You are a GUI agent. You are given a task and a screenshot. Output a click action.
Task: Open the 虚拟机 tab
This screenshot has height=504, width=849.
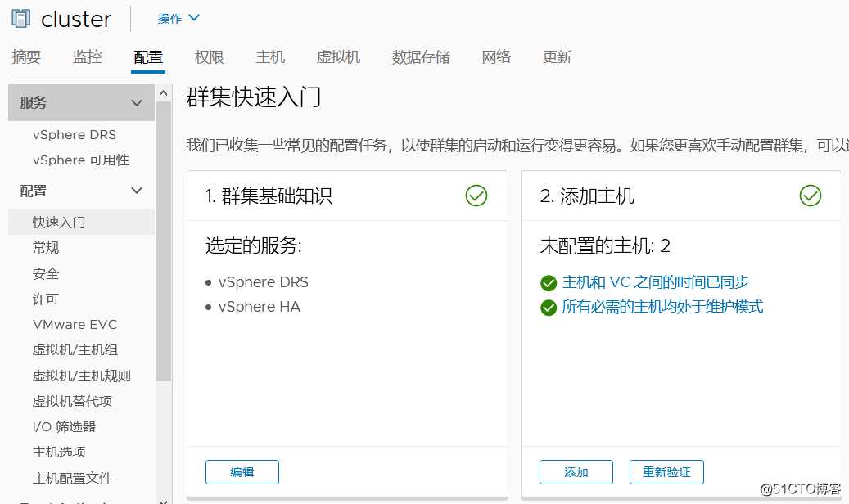click(338, 56)
